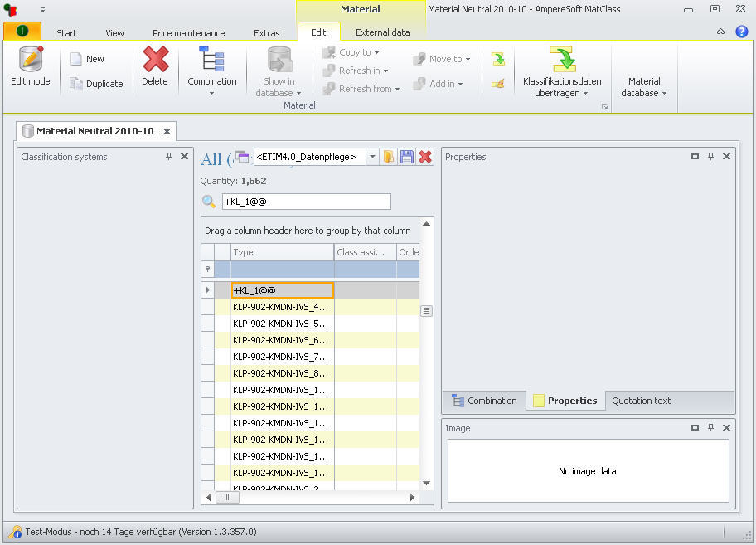Close the Classification systems panel
This screenshot has height=545, width=756.
(184, 156)
